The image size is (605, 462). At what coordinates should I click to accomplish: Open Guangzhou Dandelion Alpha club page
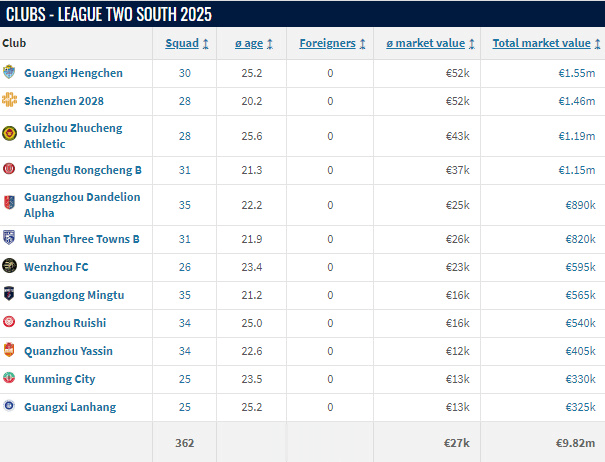82,205
